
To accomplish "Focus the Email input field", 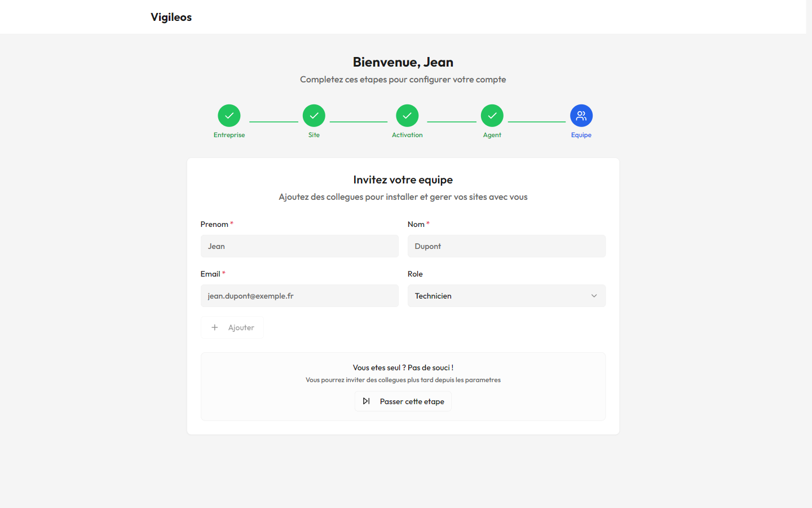I will pos(299,296).
